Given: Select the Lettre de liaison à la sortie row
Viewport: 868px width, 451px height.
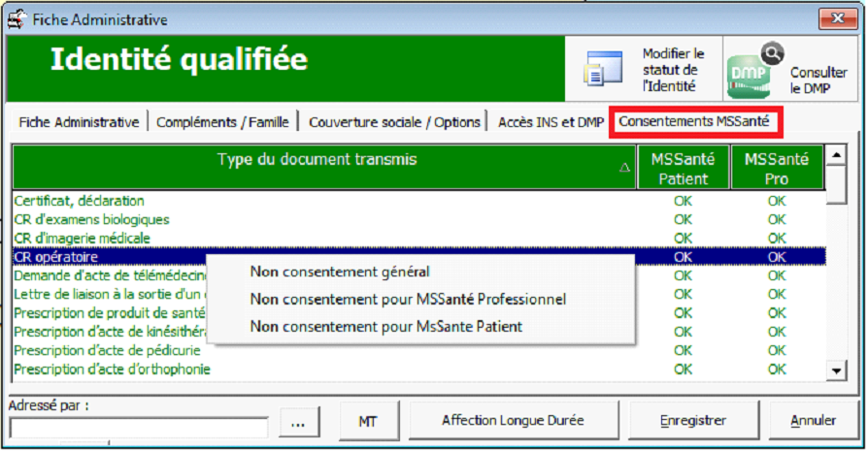Looking at the screenshot, I should (x=419, y=294).
